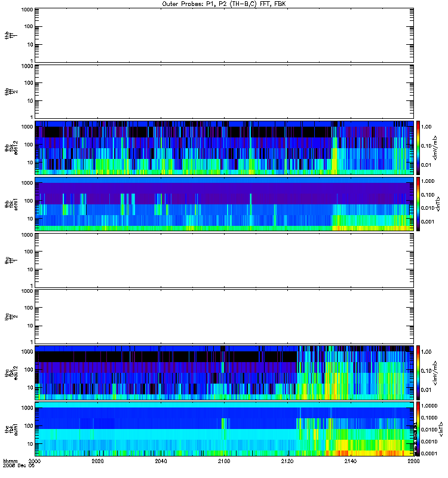Viewport: 448px width, 478px height.
Task: Click the "hhmm" axis unit label
Action: coord(10,461)
